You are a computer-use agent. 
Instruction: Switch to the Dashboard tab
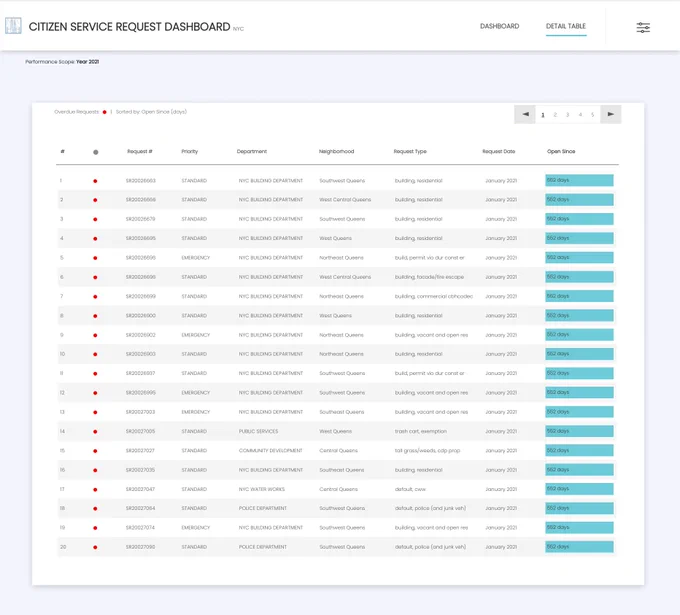tap(499, 26)
